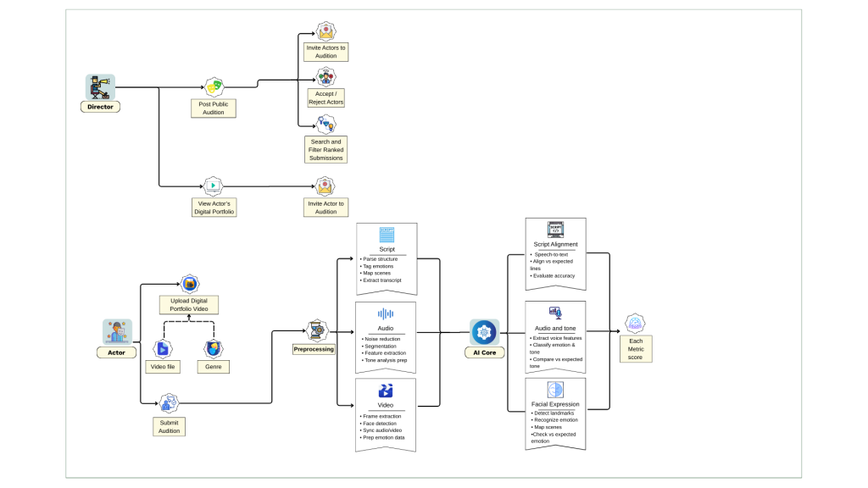Screen dimensions: 868x488
Task: Select the AI Core label
Action: 484,352
